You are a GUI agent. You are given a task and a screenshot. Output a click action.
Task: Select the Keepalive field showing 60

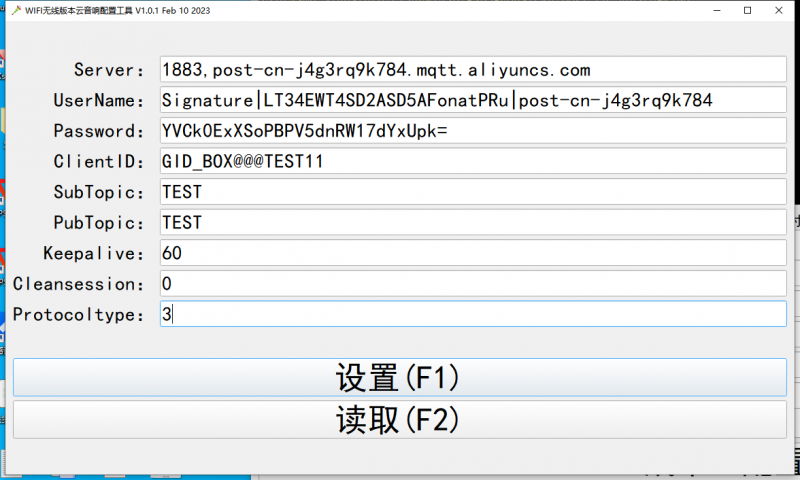click(473, 253)
